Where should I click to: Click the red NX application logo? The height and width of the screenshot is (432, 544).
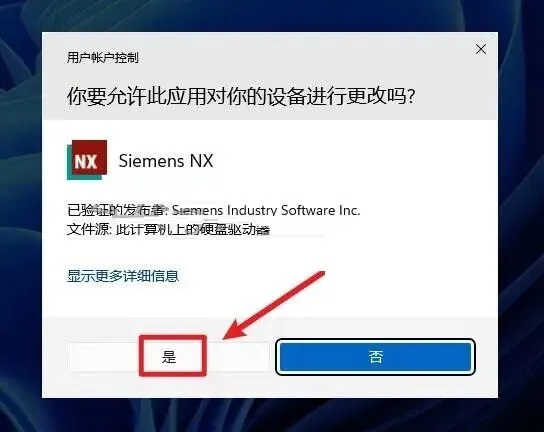90,158
